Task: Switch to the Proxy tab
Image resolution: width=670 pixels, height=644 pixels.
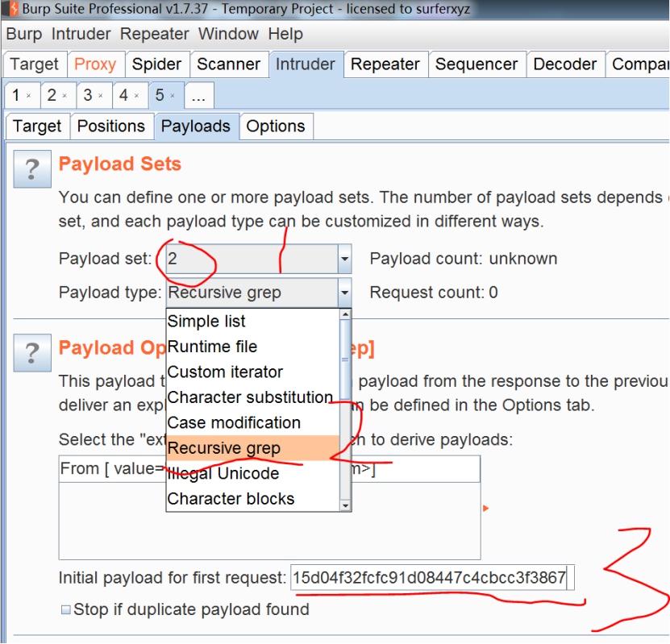Action: [x=95, y=64]
